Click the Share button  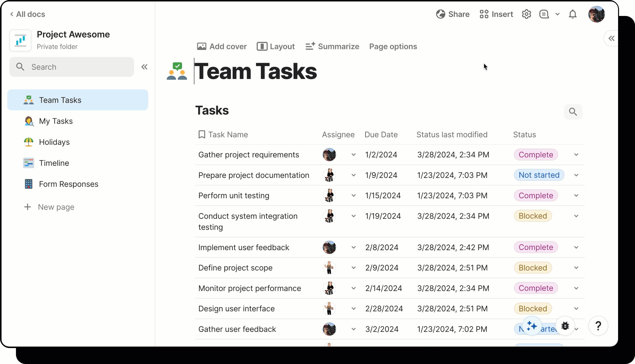point(453,14)
